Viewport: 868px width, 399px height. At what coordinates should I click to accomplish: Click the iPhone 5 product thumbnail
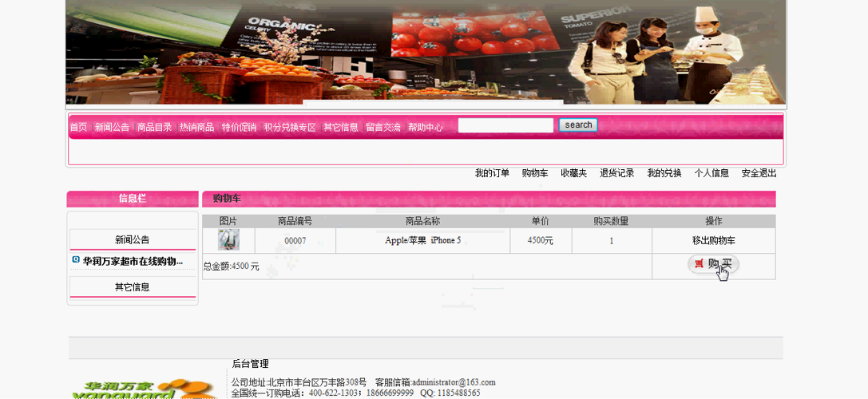click(x=228, y=240)
